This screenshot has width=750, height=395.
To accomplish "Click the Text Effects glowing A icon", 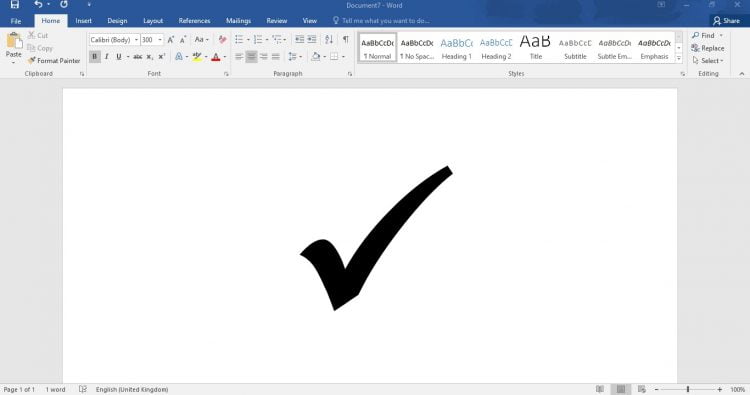I will pos(179,56).
